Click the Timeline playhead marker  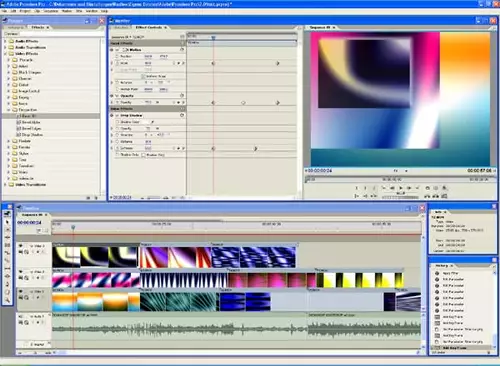click(x=73, y=227)
